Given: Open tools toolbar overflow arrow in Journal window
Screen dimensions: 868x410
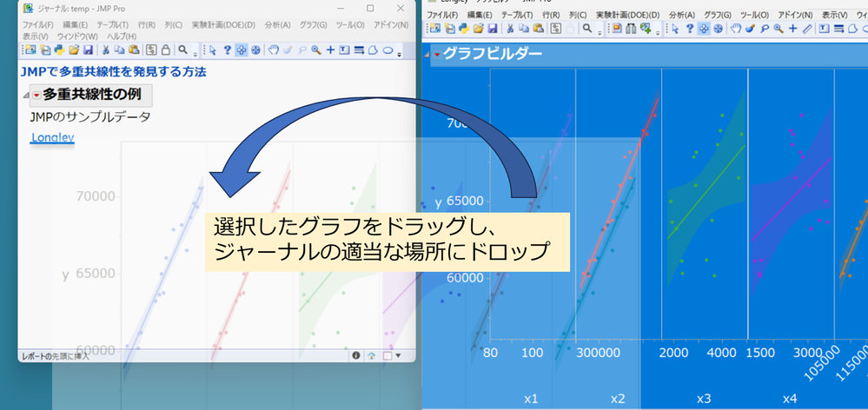Looking at the screenshot, I should [399, 54].
